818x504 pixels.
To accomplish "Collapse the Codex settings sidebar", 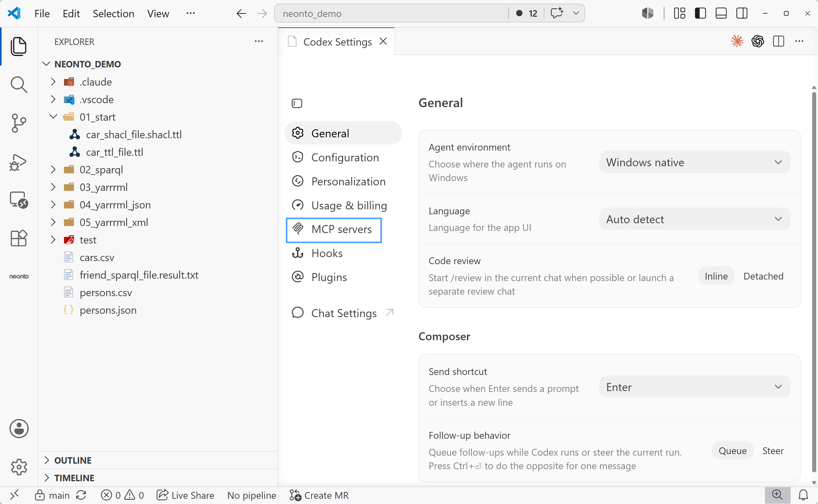I will click(x=297, y=103).
